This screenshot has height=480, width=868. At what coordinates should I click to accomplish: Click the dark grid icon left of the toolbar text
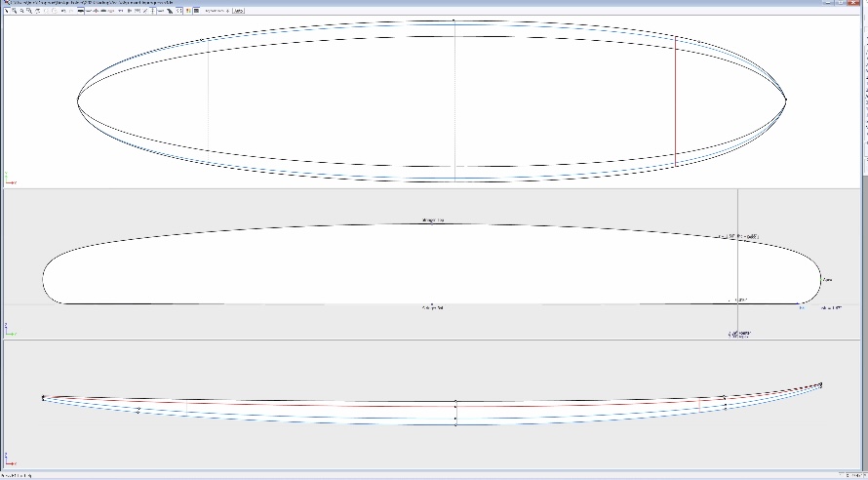tap(196, 10)
